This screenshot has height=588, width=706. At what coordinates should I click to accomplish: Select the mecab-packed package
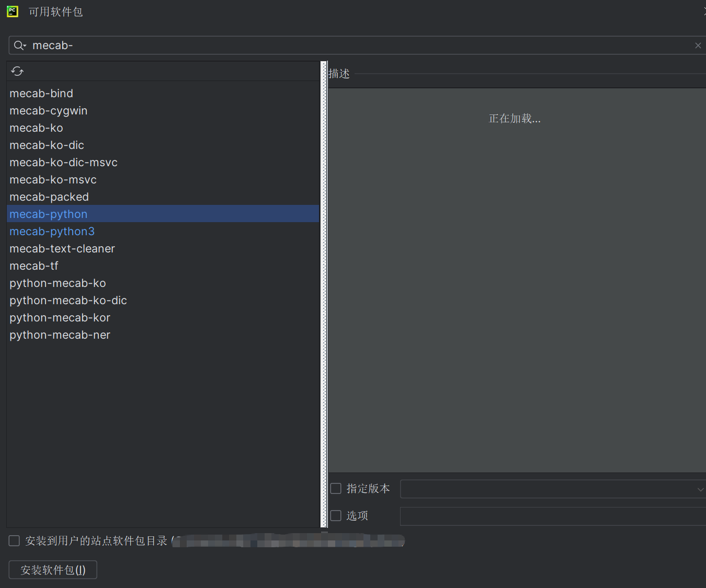point(49,197)
